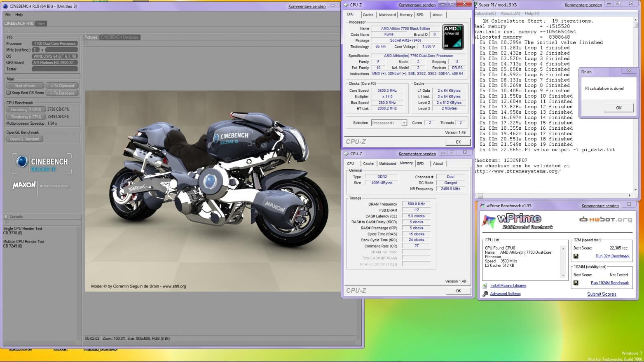Click the Install Missing Libraries icon in wPrime

coord(485,286)
